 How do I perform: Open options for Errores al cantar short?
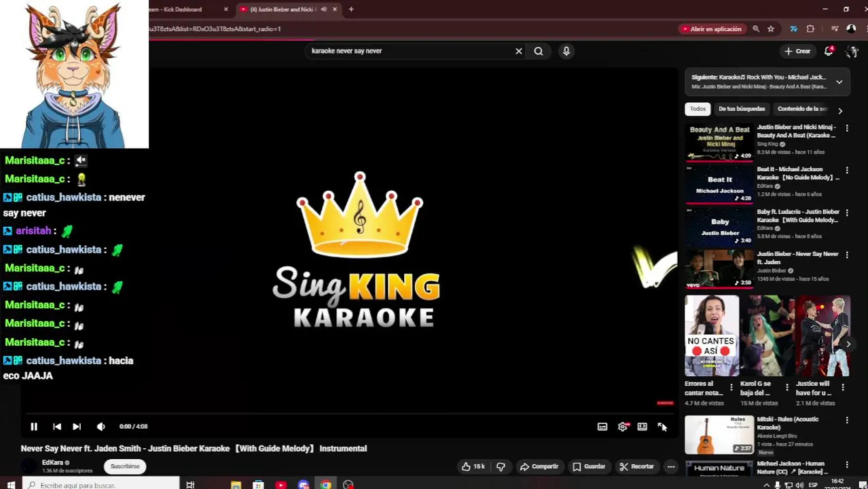tap(731, 387)
